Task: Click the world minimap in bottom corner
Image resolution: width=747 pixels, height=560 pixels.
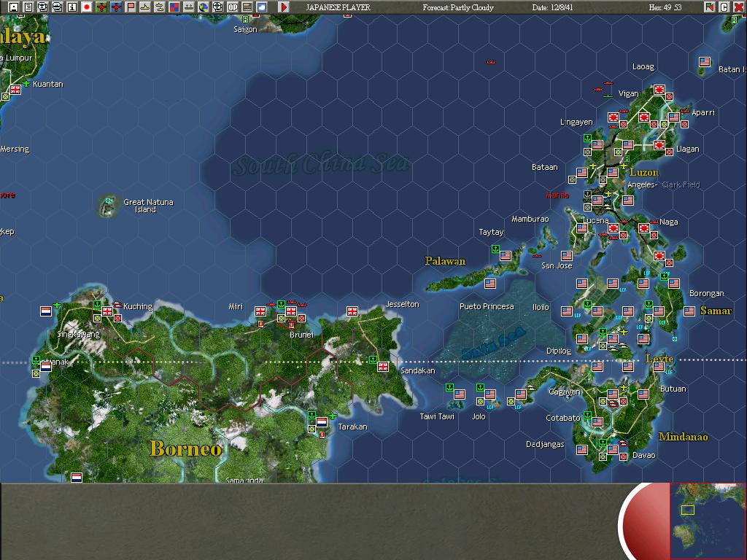Action: coord(708,521)
